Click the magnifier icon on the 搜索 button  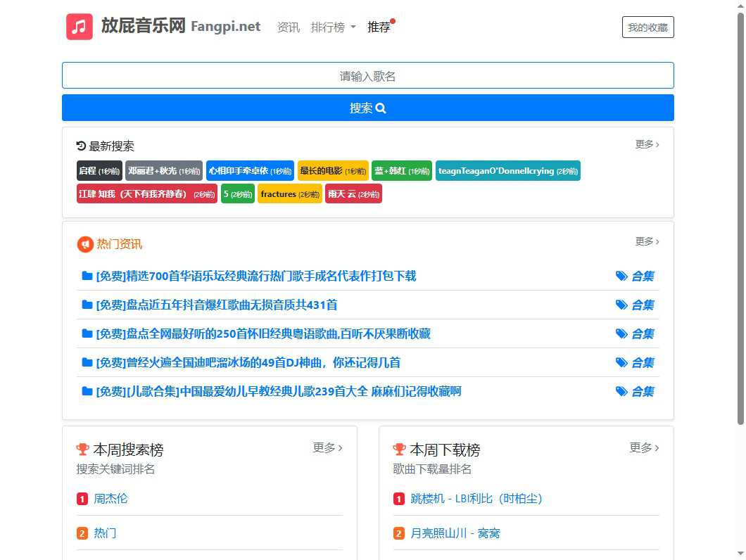pyautogui.click(x=381, y=108)
